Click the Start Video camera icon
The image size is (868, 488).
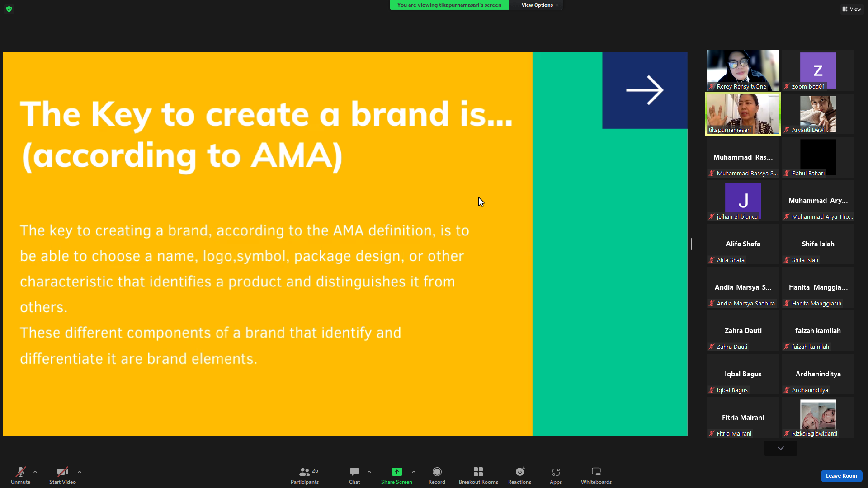pyautogui.click(x=62, y=472)
